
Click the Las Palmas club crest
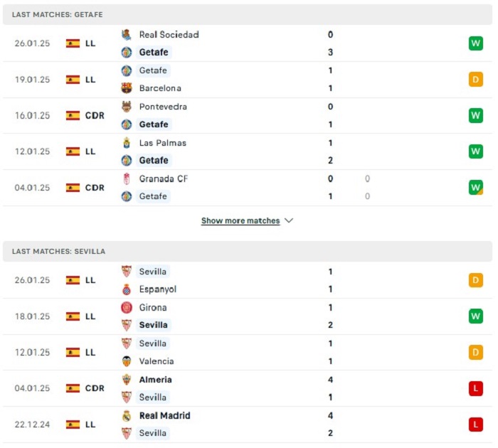click(127, 143)
